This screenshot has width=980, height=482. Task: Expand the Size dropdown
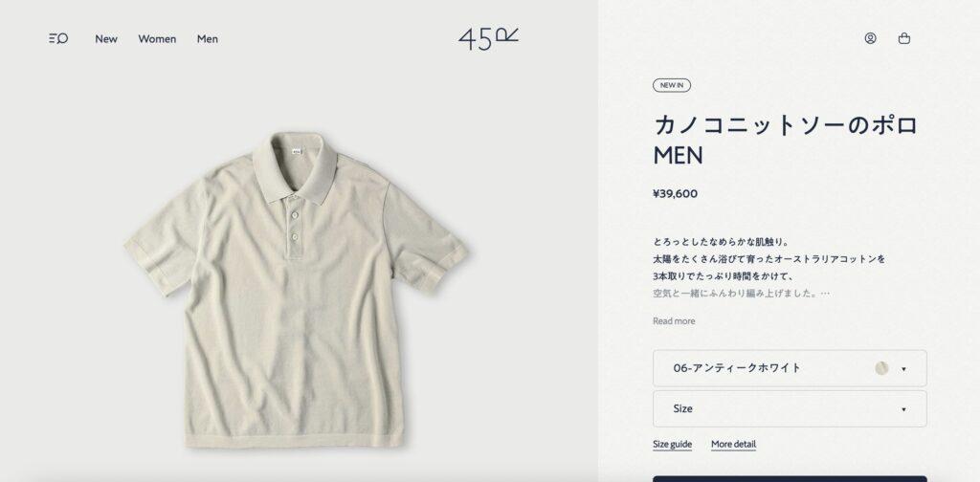(790, 409)
